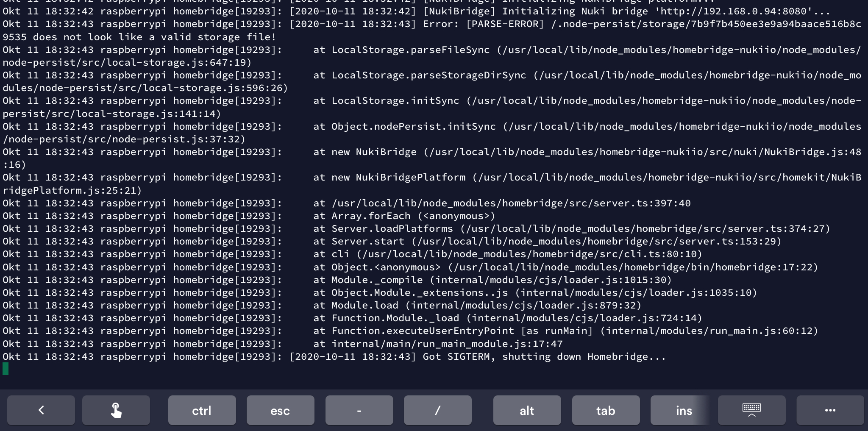This screenshot has height=431, width=868.
Task: Tap the back chevron on the key bar
Action: (41, 410)
